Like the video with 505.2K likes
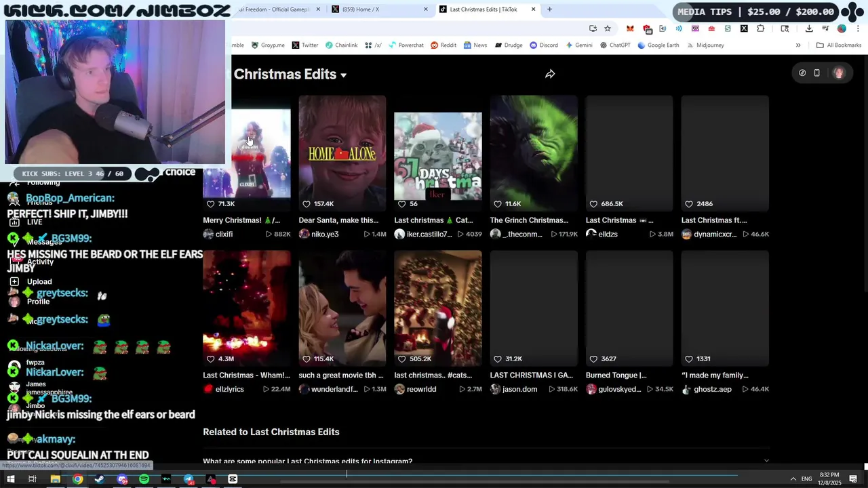Image resolution: width=868 pixels, height=488 pixels. point(402,359)
